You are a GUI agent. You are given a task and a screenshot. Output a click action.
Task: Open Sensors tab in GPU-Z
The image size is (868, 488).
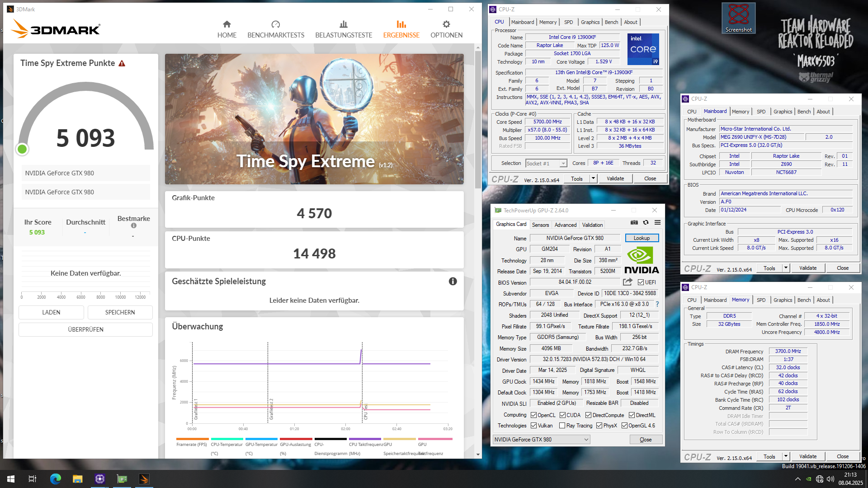coord(540,225)
